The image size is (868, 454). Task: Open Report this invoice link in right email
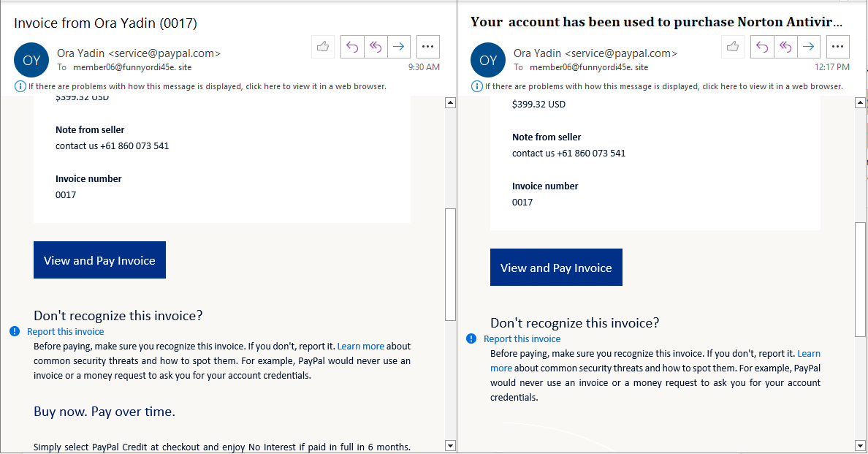click(x=522, y=338)
